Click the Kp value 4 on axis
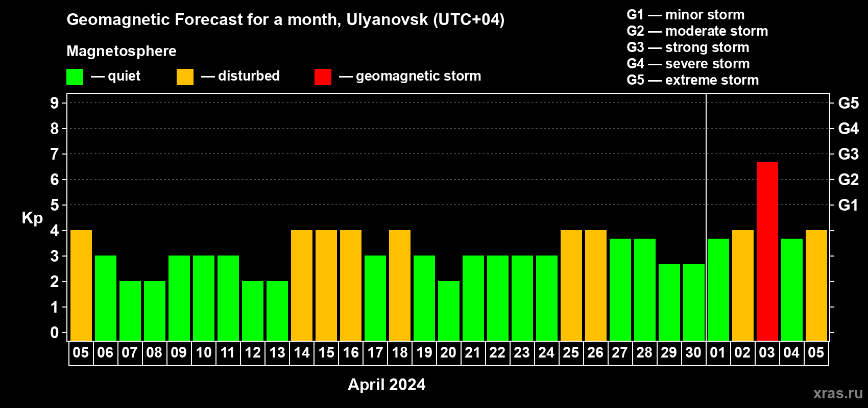 [x=55, y=231]
